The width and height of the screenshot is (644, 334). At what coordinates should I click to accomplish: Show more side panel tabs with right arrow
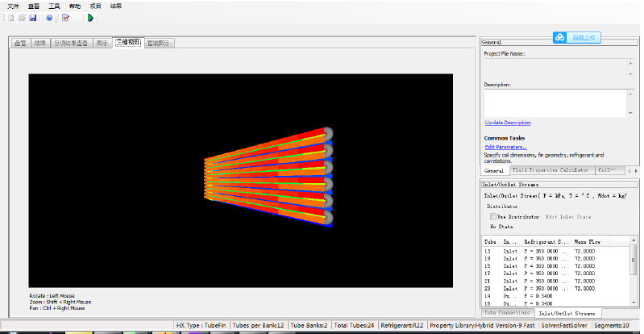click(x=636, y=171)
